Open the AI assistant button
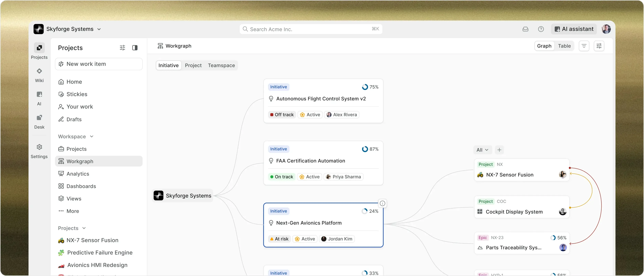The height and width of the screenshot is (276, 644). [x=574, y=29]
